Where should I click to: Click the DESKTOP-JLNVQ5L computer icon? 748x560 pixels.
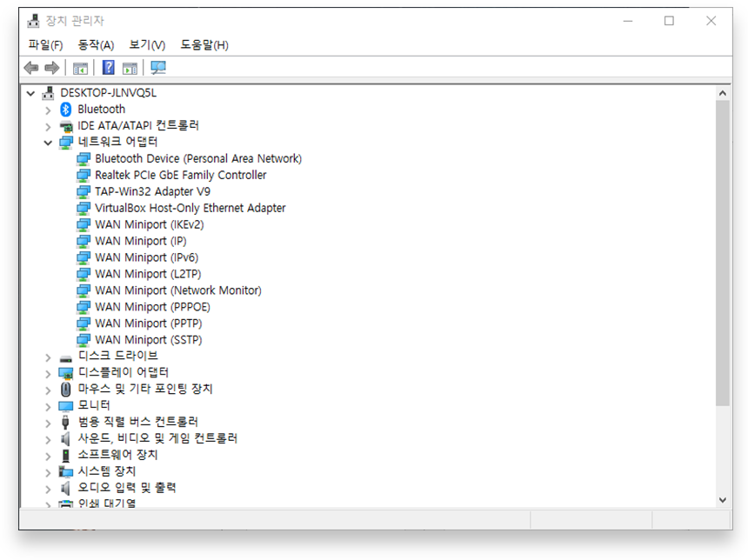pos(48,92)
